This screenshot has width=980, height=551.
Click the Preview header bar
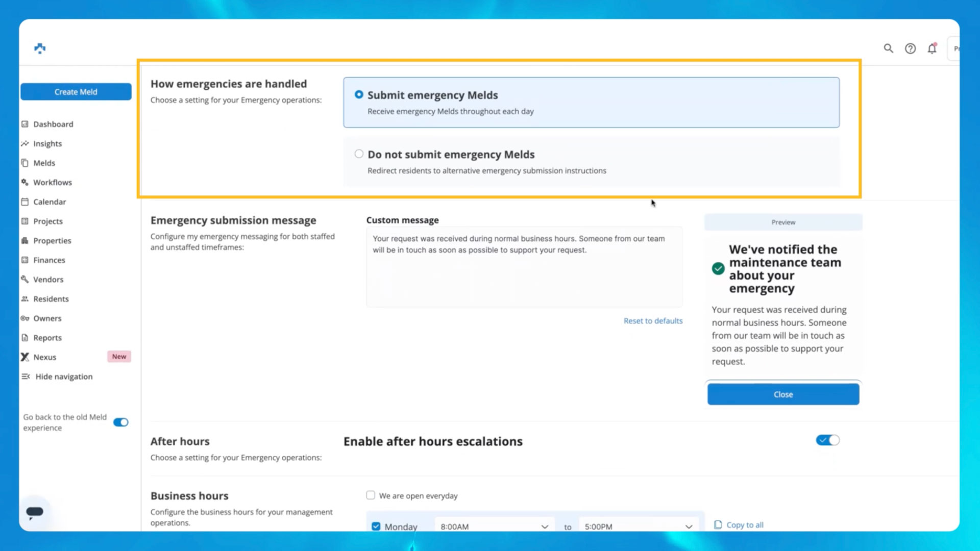click(x=783, y=222)
